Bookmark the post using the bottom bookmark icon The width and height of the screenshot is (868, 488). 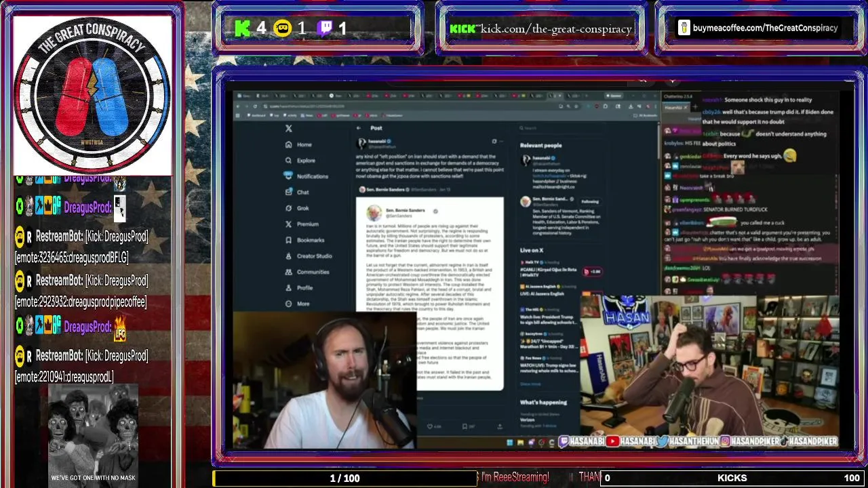pyautogui.click(x=465, y=426)
